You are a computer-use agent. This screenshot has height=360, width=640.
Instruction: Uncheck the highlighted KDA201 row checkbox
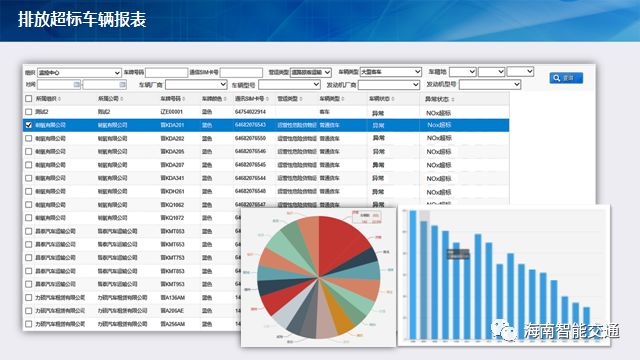(29, 125)
